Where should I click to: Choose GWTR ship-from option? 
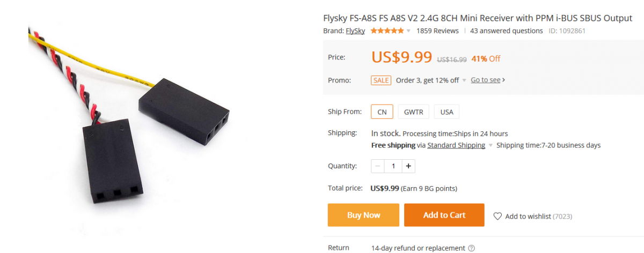point(414,112)
